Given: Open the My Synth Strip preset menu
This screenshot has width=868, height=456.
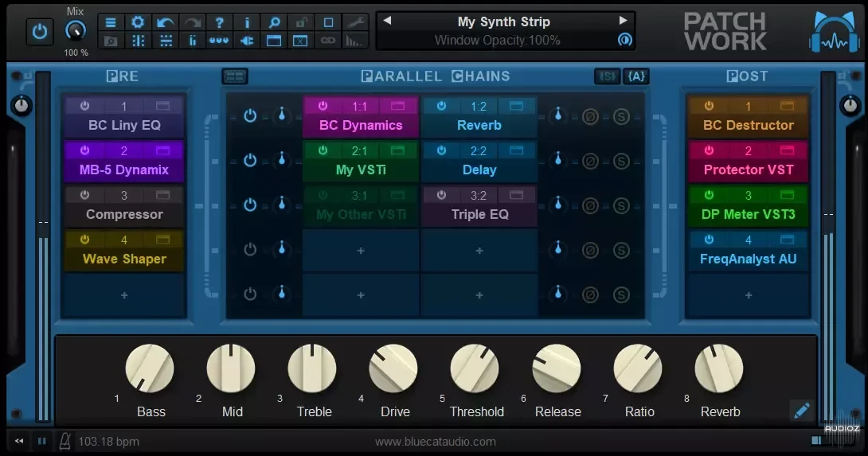Looking at the screenshot, I should 504,21.
